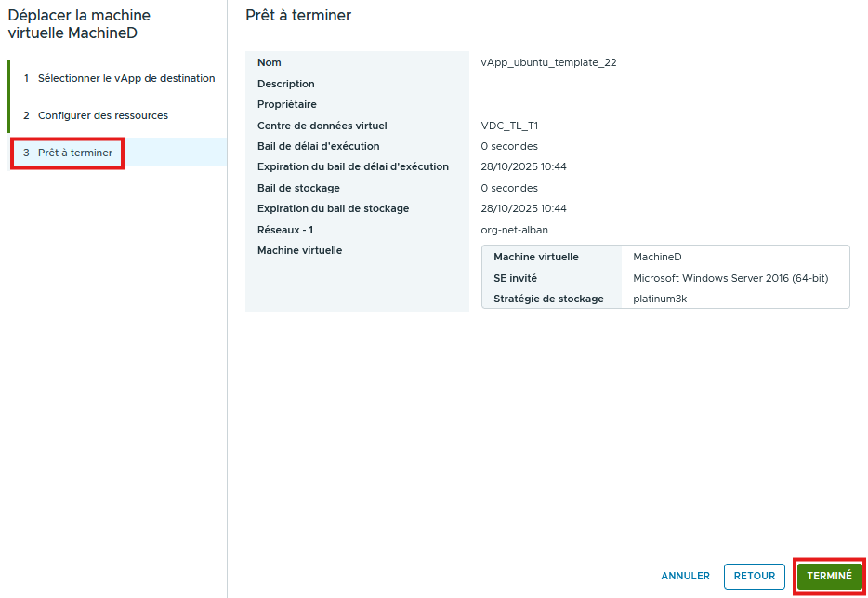Image resolution: width=868 pixels, height=598 pixels.
Task: Go to step 1 Sélectionner le vApp de destination
Action: click(x=125, y=79)
